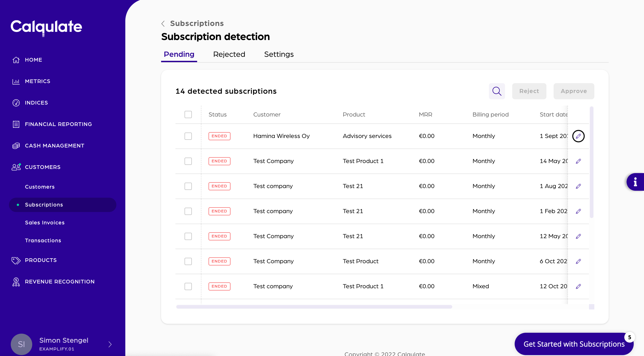Expand Simon Stengel user menu arrow
This screenshot has width=644, height=356.
110,344
